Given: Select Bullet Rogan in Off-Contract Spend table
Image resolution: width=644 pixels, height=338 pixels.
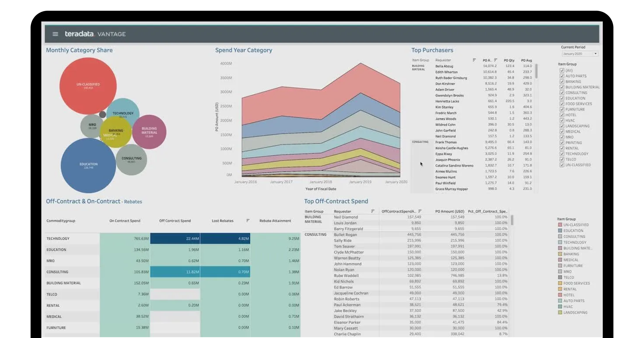Looking at the screenshot, I should tap(345, 235).
